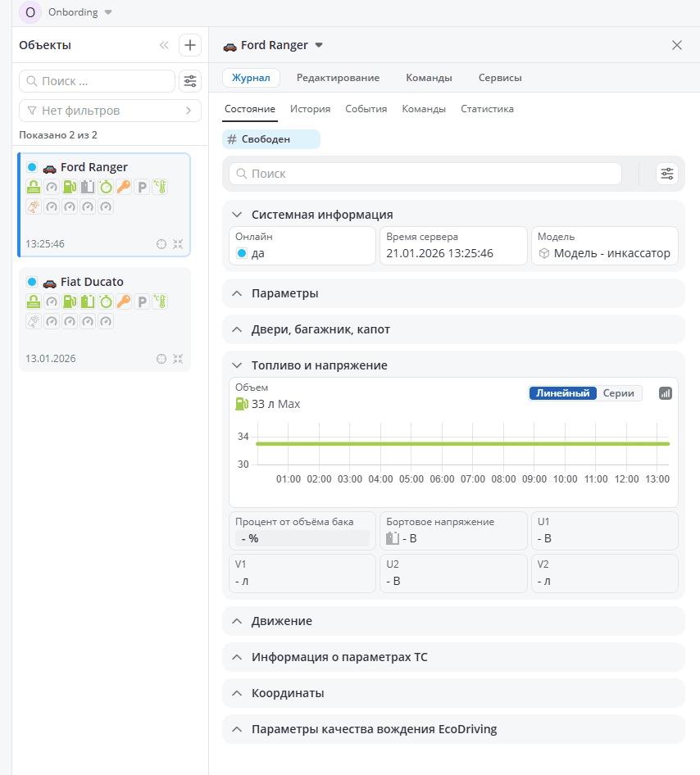The height and width of the screenshot is (775, 700).
Task: Toggle the blue status checkbox on Fiat Ducato
Action: pyautogui.click(x=32, y=282)
